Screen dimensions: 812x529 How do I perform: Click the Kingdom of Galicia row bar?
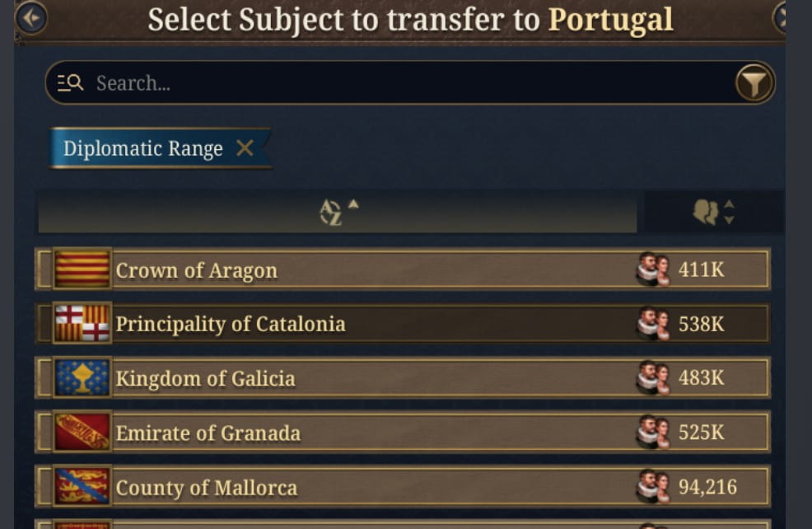[371, 378]
